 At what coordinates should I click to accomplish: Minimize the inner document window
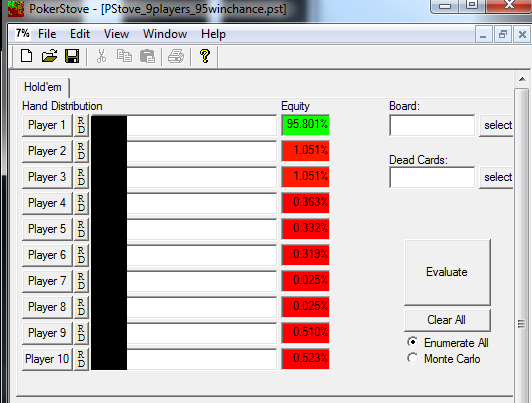tap(483, 34)
